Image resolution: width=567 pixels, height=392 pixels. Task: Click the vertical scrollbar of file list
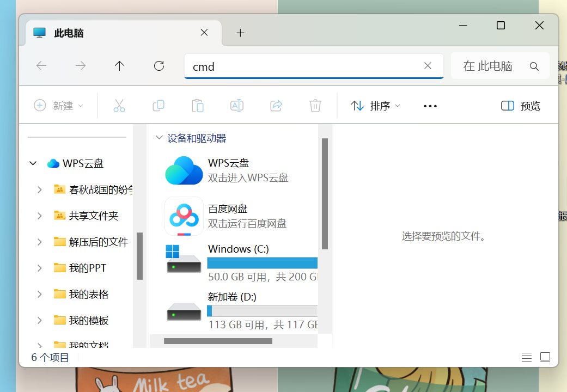coord(325,194)
